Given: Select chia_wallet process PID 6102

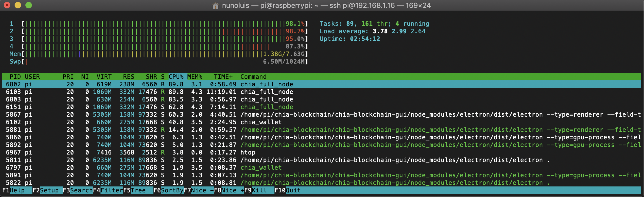Looking at the screenshot, I should tap(322, 122).
